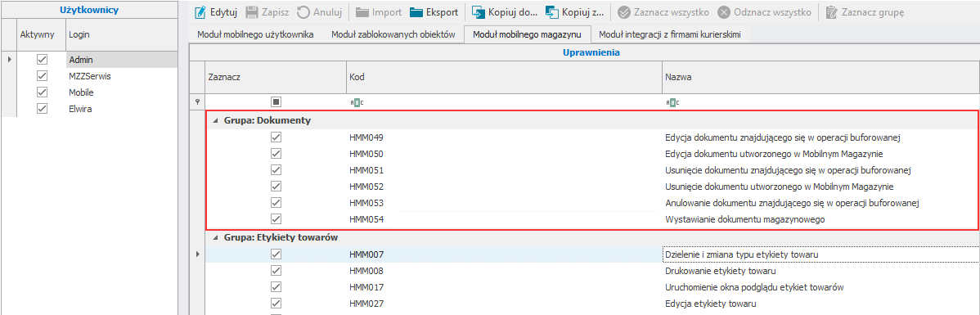Screen dimensions: 980x315
Task: Uncheck permission HMM051 checkbox
Action: point(276,170)
